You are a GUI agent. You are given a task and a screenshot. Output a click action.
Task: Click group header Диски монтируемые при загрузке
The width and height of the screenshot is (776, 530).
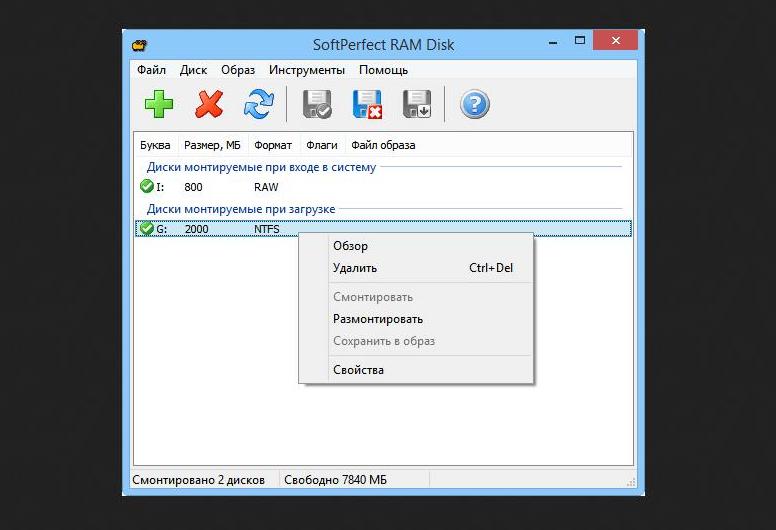241,209
